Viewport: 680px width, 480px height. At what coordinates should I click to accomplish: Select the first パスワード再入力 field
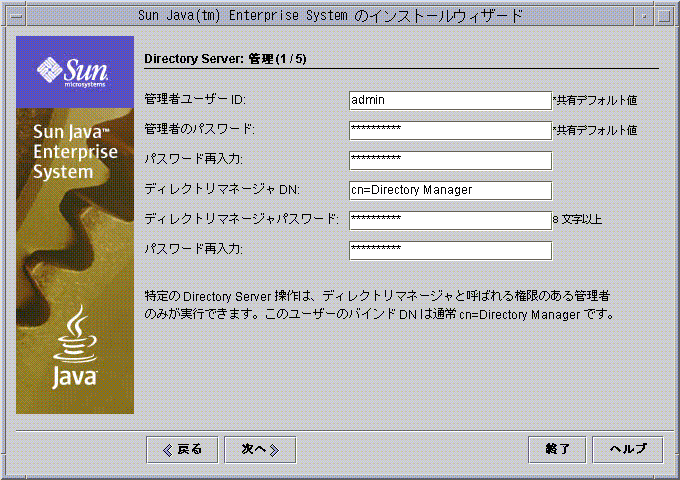pyautogui.click(x=450, y=160)
